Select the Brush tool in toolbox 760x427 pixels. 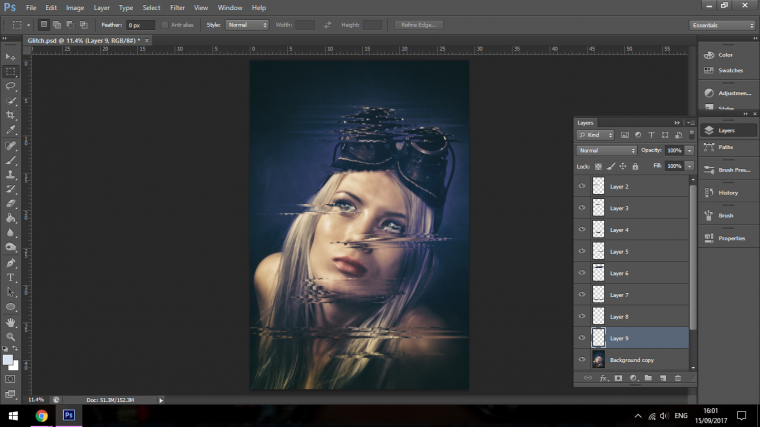click(10, 160)
